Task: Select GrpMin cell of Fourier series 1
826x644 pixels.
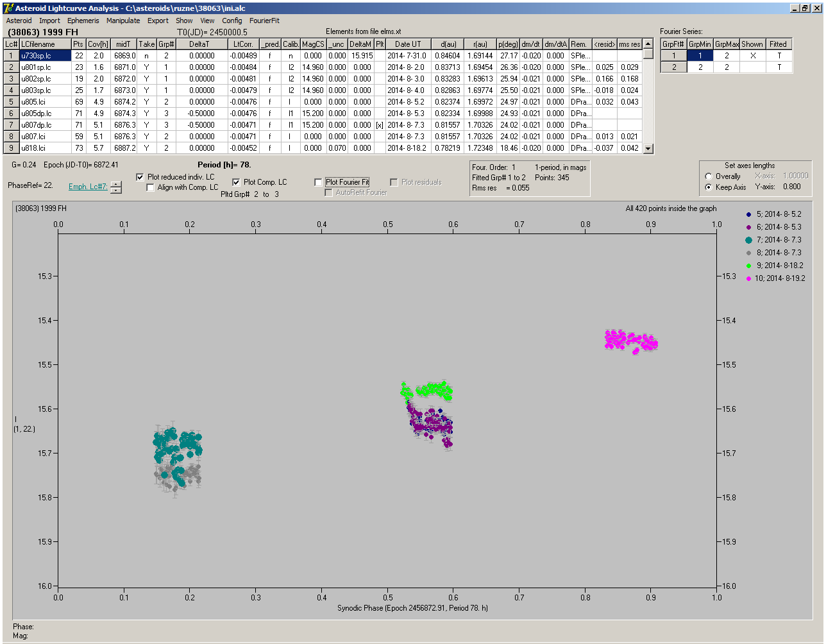Action: pos(700,56)
